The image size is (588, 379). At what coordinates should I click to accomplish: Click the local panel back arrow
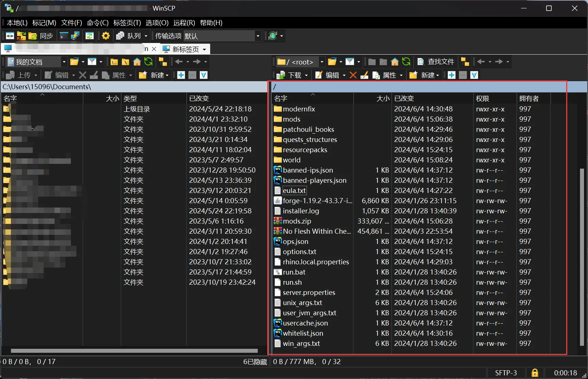point(179,62)
